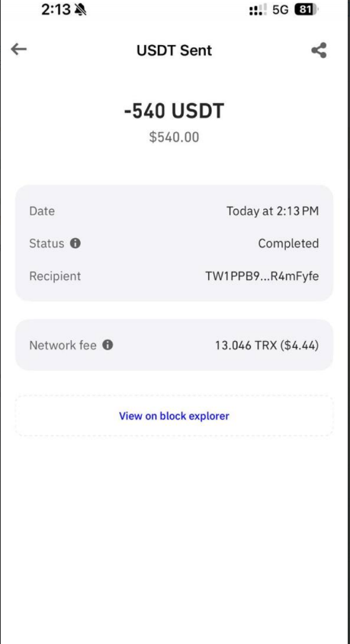Image resolution: width=350 pixels, height=644 pixels.
Task: Tap the Today at 2:13 PM date value
Action: tap(272, 211)
